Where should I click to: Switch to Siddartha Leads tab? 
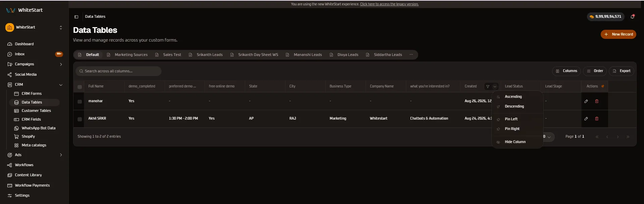click(384, 55)
